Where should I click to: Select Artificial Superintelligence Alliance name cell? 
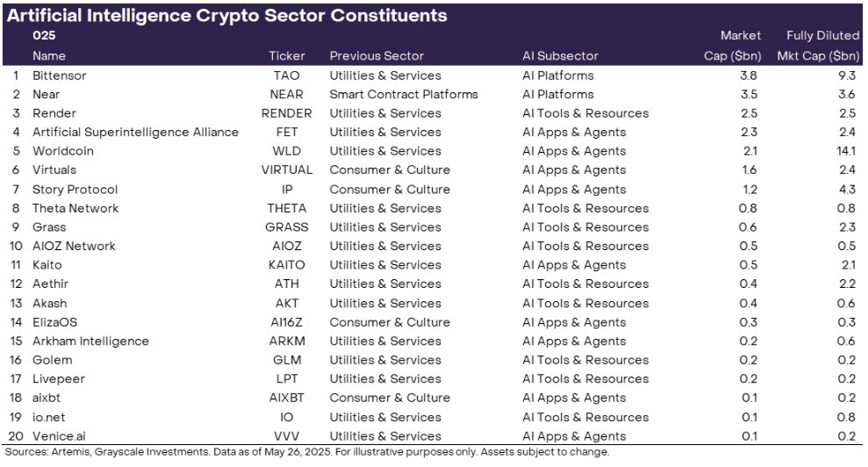135,133
